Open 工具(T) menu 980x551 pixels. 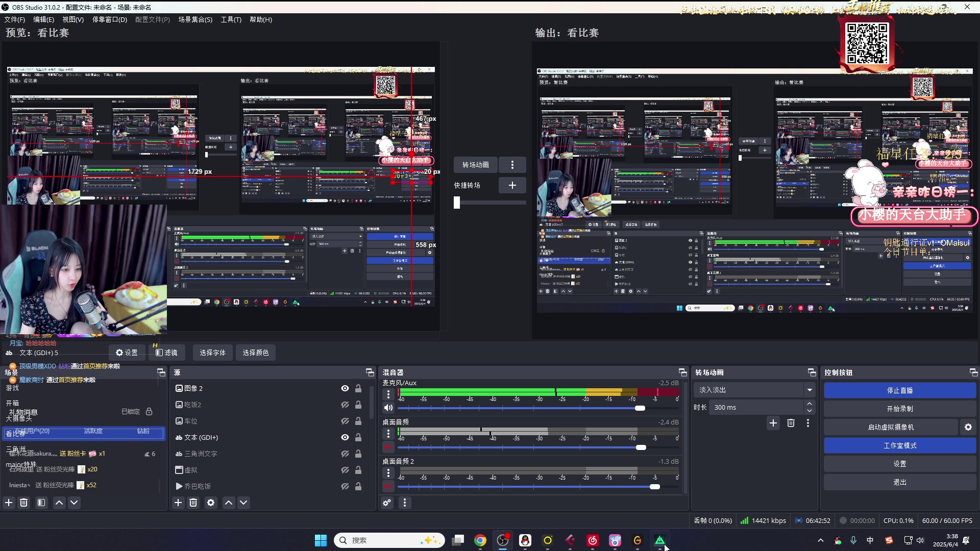(231, 19)
